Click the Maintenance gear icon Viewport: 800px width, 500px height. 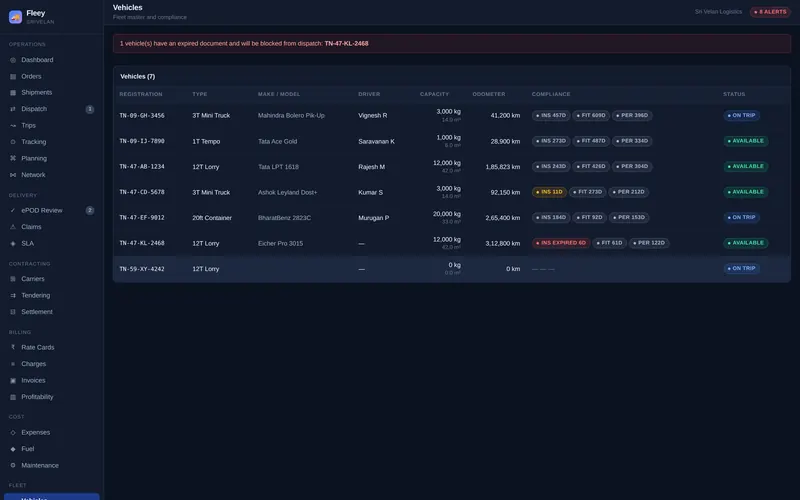(x=13, y=465)
